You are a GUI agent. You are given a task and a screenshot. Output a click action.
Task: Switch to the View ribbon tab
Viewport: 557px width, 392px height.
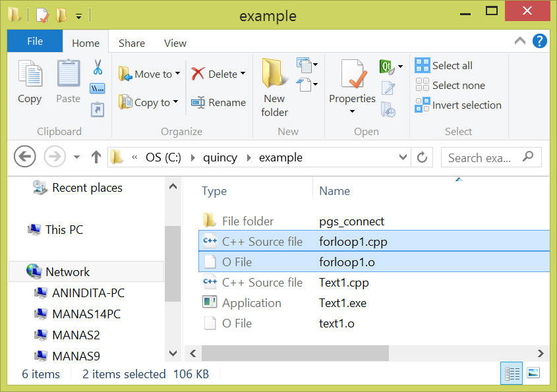coord(175,43)
